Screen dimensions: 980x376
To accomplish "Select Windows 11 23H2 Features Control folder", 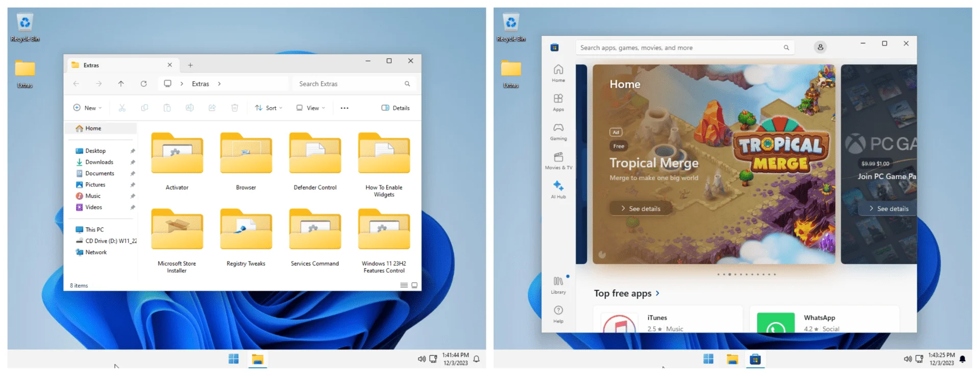I will (x=384, y=241).
